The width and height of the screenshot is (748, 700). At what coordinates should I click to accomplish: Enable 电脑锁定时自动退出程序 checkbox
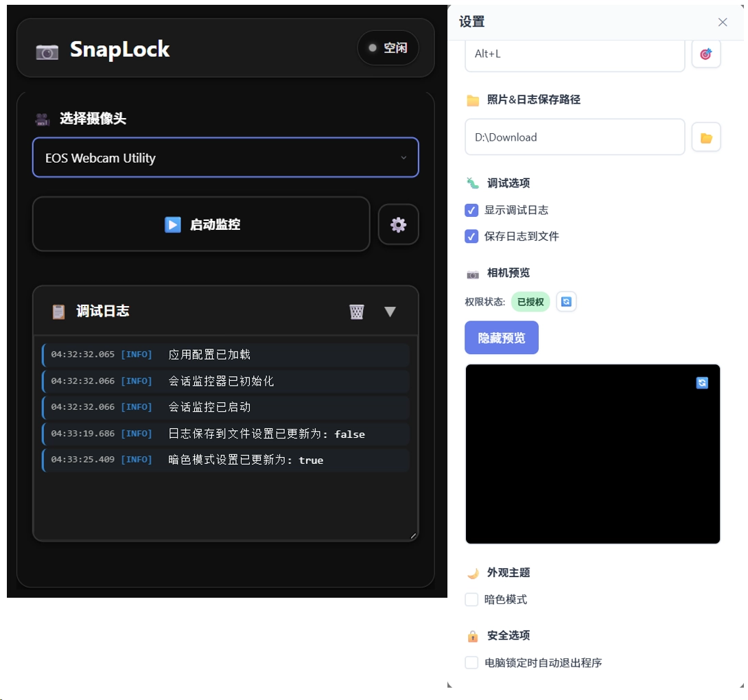coord(471,662)
